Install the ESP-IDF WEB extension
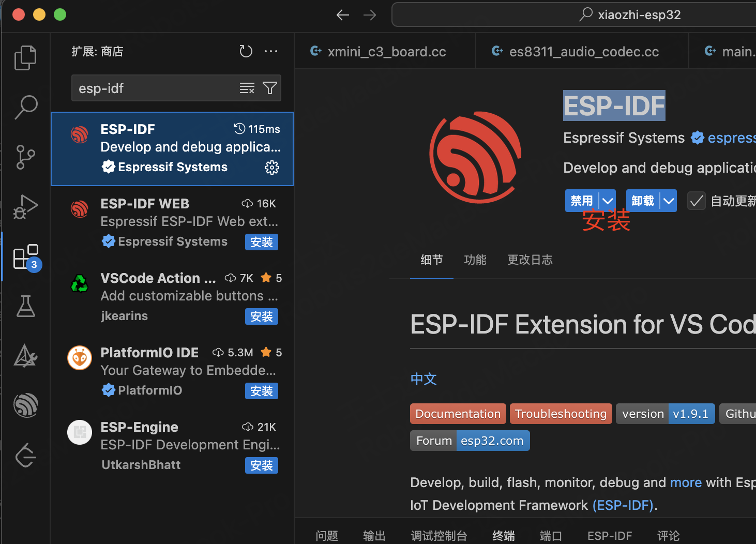The width and height of the screenshot is (756, 544). tap(262, 242)
